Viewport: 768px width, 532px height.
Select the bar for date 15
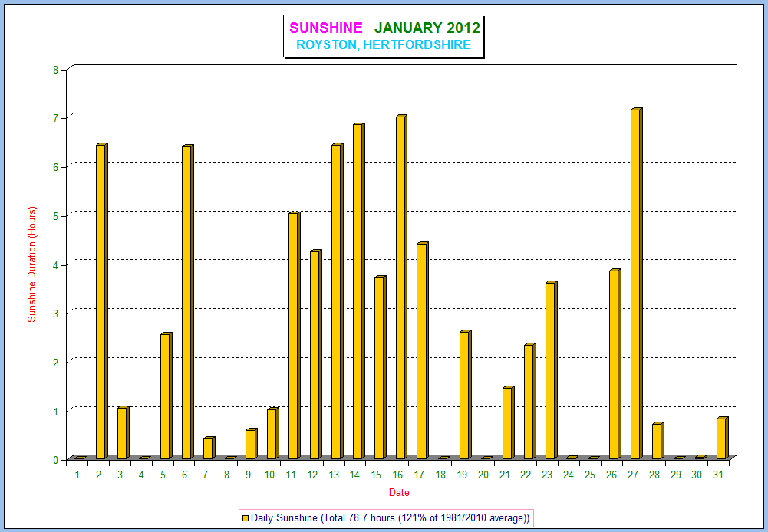click(x=380, y=367)
